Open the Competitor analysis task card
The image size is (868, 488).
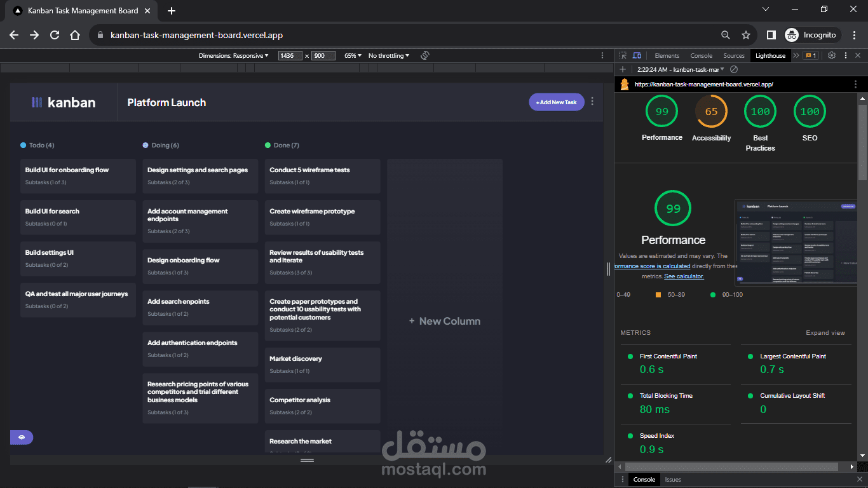point(322,406)
